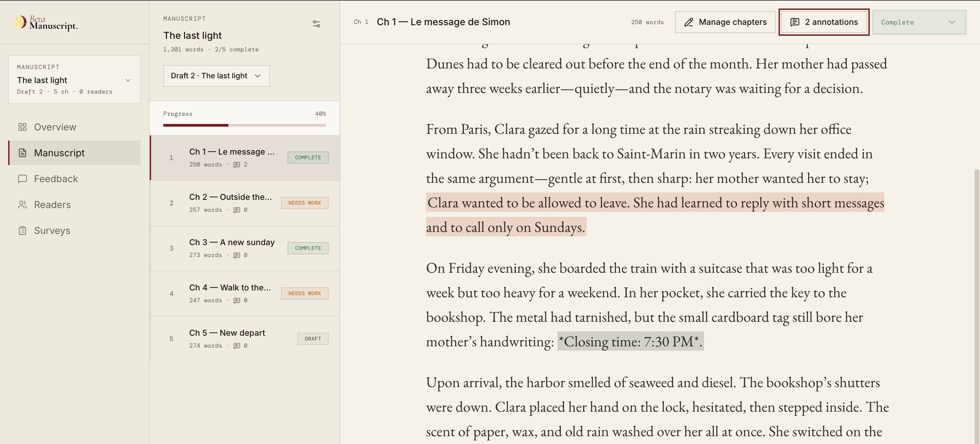The height and width of the screenshot is (444, 980).
Task: Click the Surveys clipboard icon
Action: point(22,231)
